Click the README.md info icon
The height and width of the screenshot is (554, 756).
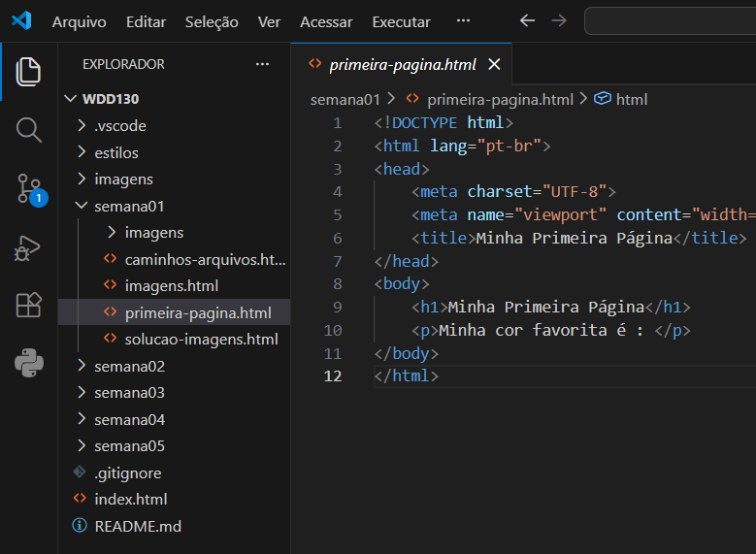80,526
